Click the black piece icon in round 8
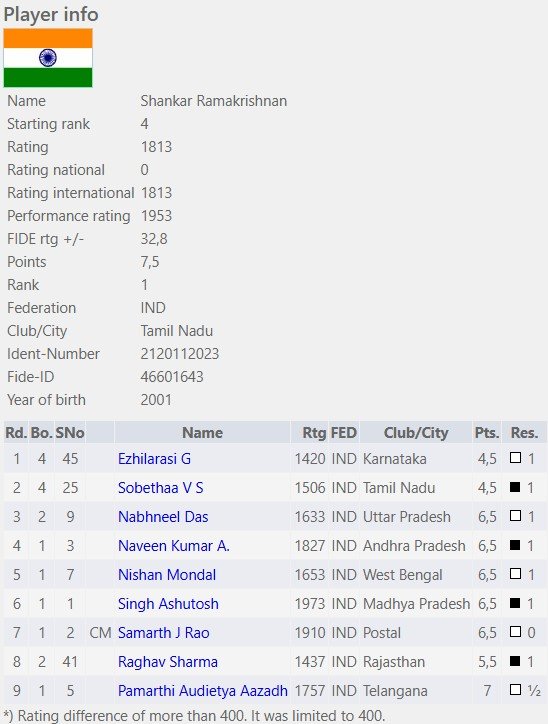 [x=515, y=661]
